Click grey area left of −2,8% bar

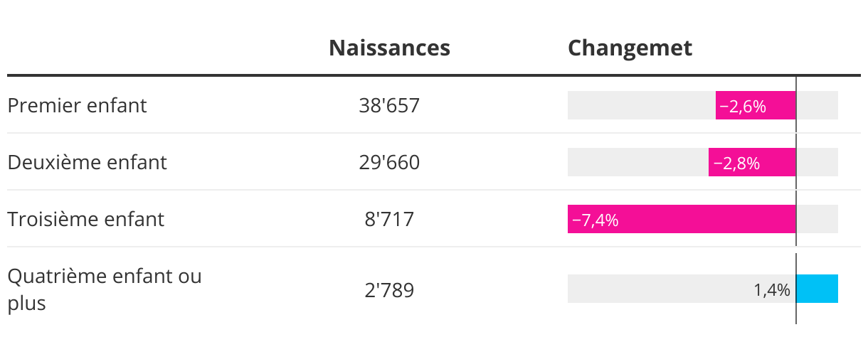637,163
